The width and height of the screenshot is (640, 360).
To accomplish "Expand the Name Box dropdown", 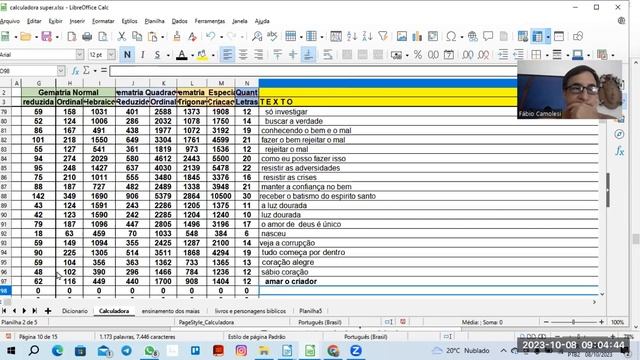I will [x=61, y=71].
